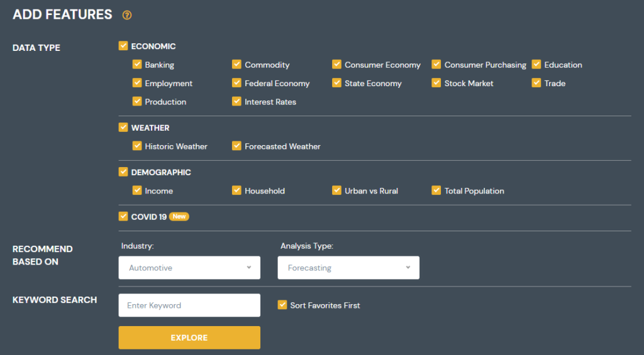Open the Industry dropdown showing Automotive

tap(189, 268)
